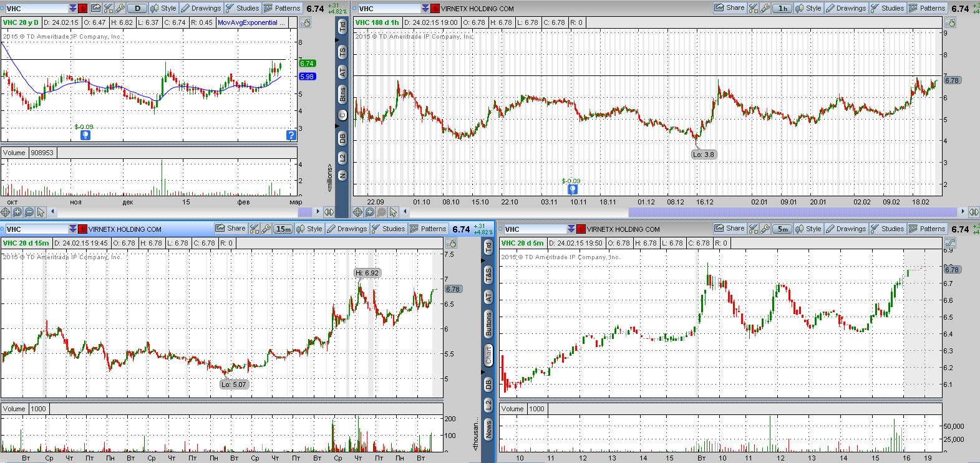
Task: Open Style menu in 1h chart
Action: click(x=808, y=8)
